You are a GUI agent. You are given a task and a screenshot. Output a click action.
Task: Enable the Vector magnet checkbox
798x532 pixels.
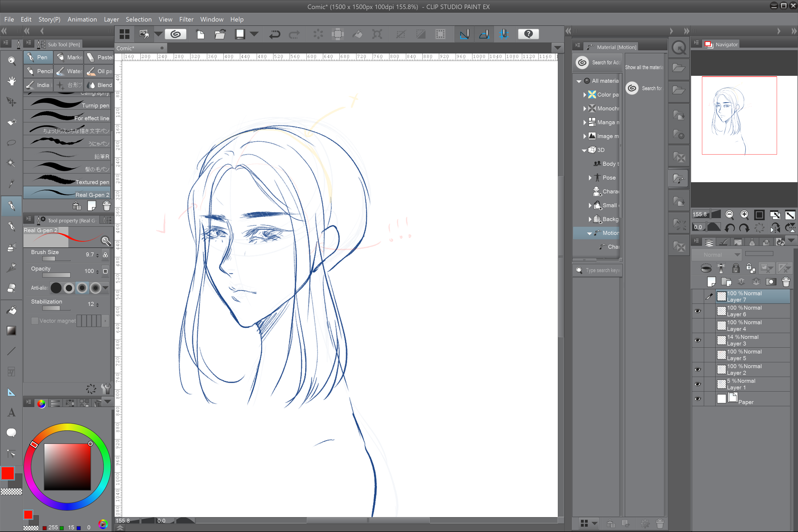35,321
